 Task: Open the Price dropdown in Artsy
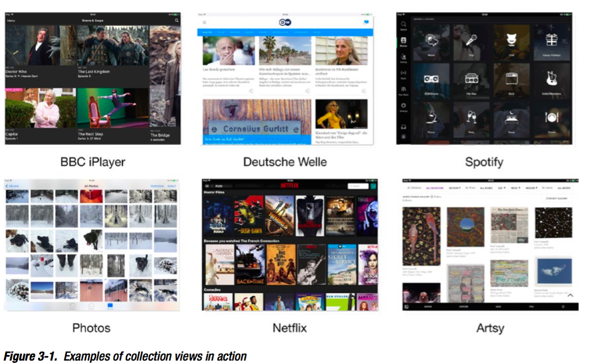click(x=515, y=188)
